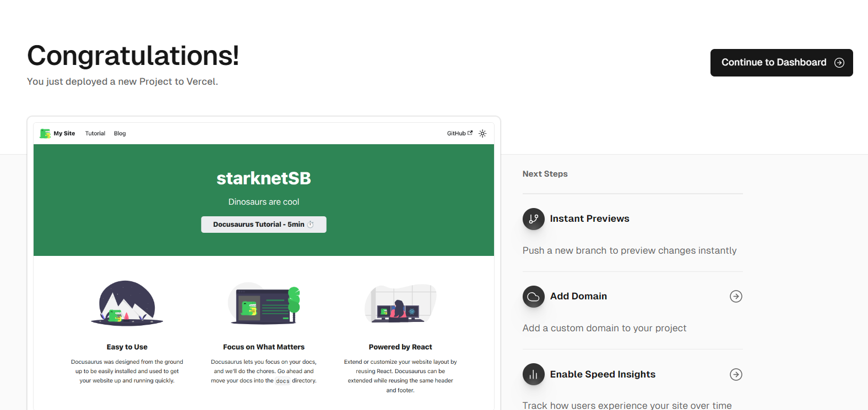Image resolution: width=868 pixels, height=410 pixels.
Task: Click the Easy to Use heading
Action: 127,347
